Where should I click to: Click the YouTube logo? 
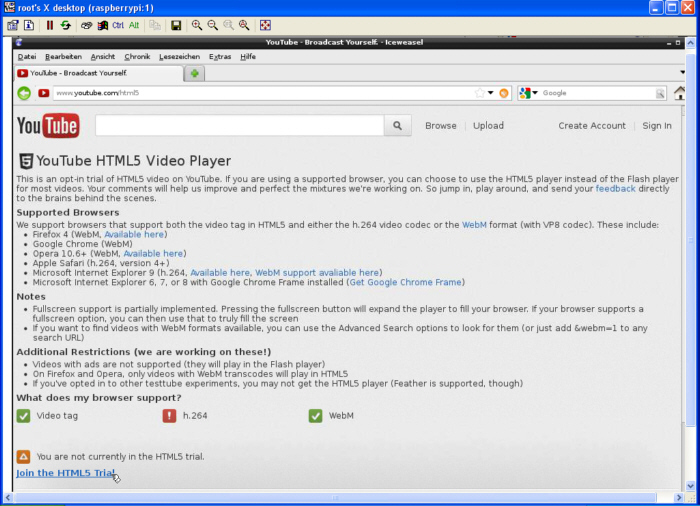48,125
